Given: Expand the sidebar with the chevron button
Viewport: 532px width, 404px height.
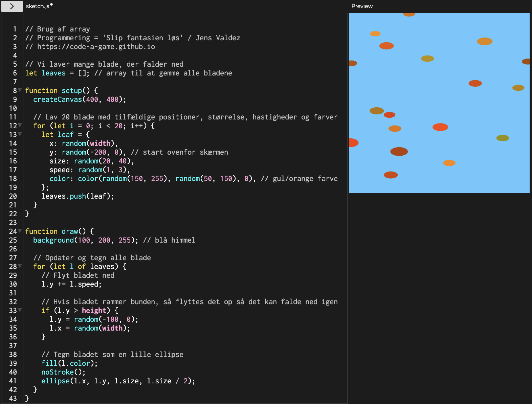Looking at the screenshot, I should [12, 6].
